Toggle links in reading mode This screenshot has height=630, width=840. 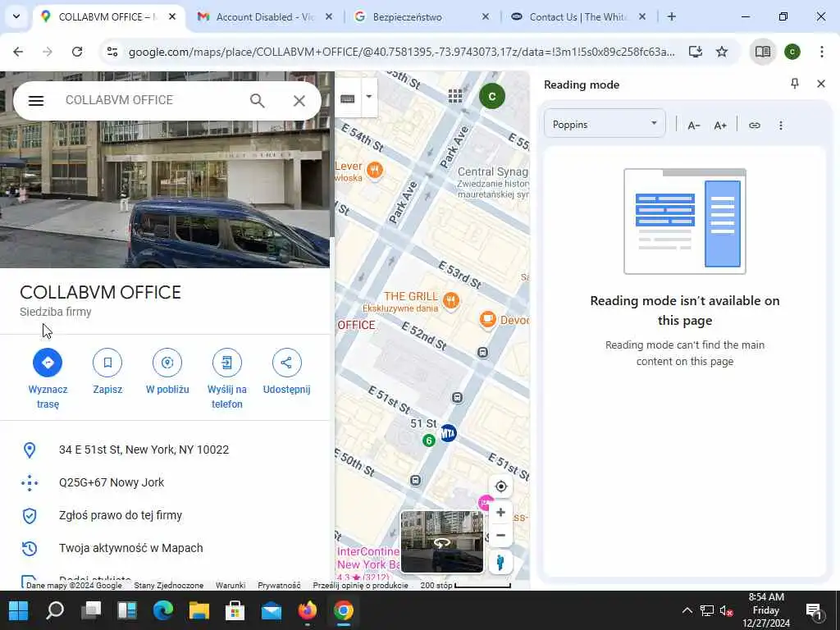click(x=755, y=126)
